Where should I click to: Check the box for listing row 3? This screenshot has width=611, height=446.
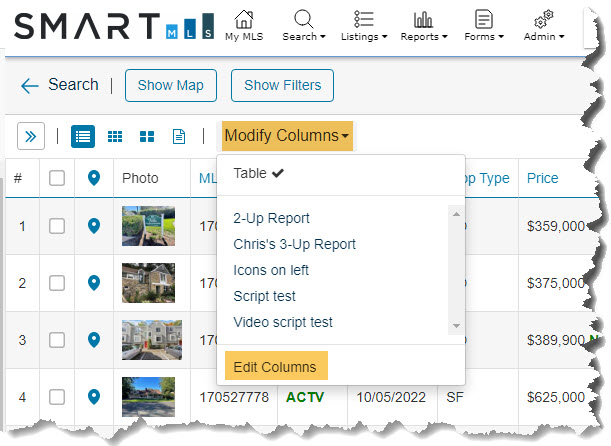57,340
